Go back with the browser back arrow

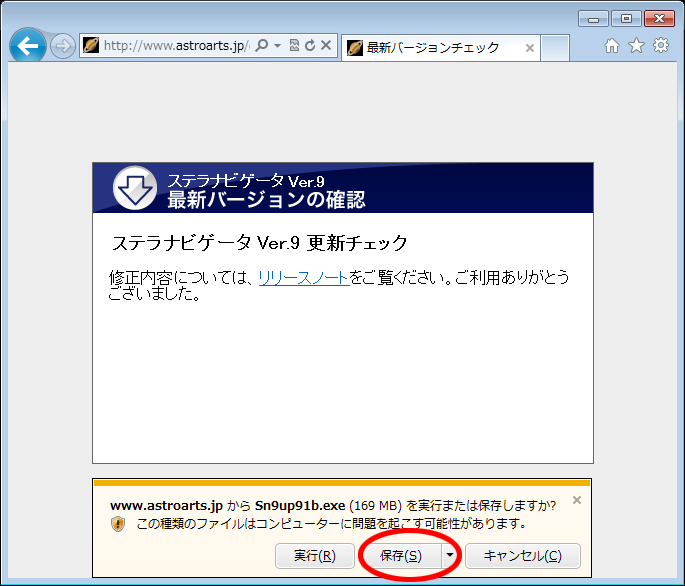click(28, 45)
